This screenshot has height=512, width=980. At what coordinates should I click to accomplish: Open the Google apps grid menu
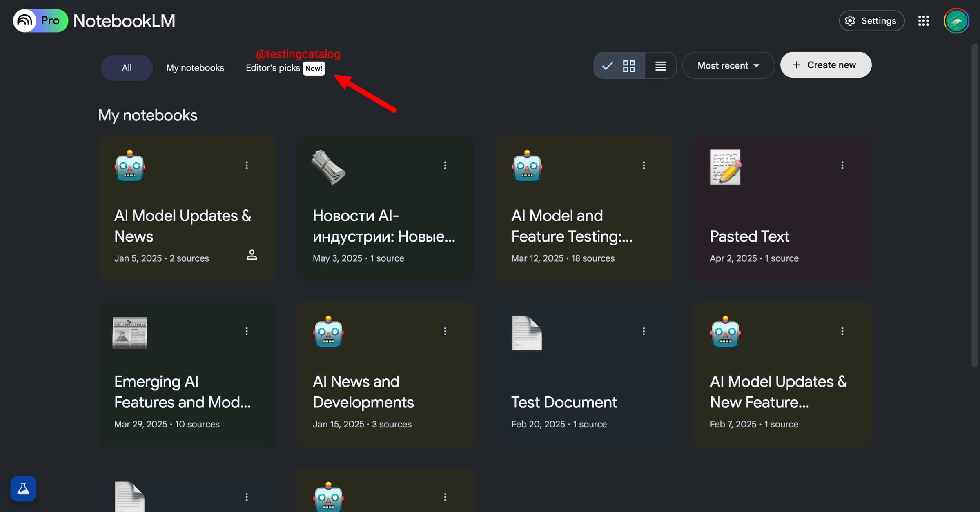924,20
